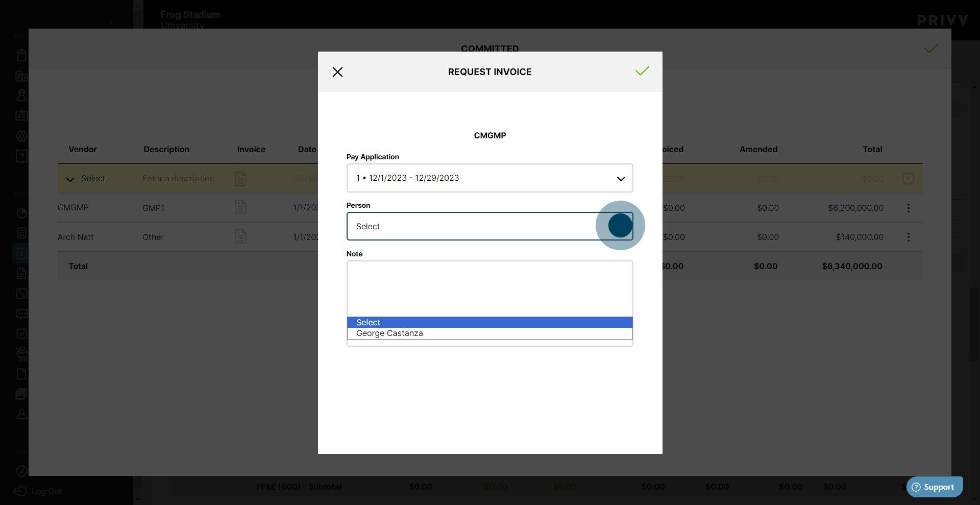Click the Enter a description field

(178, 179)
